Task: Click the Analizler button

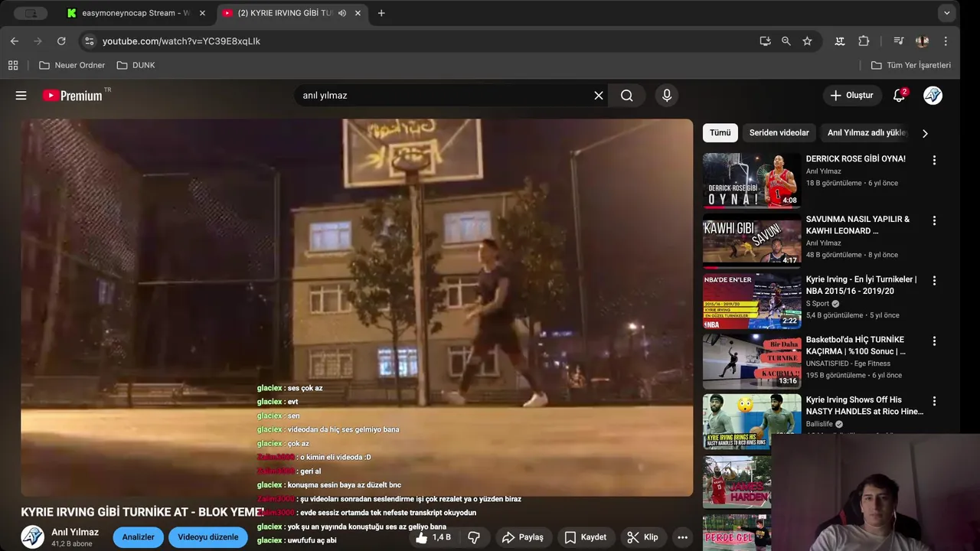Action: (139, 537)
